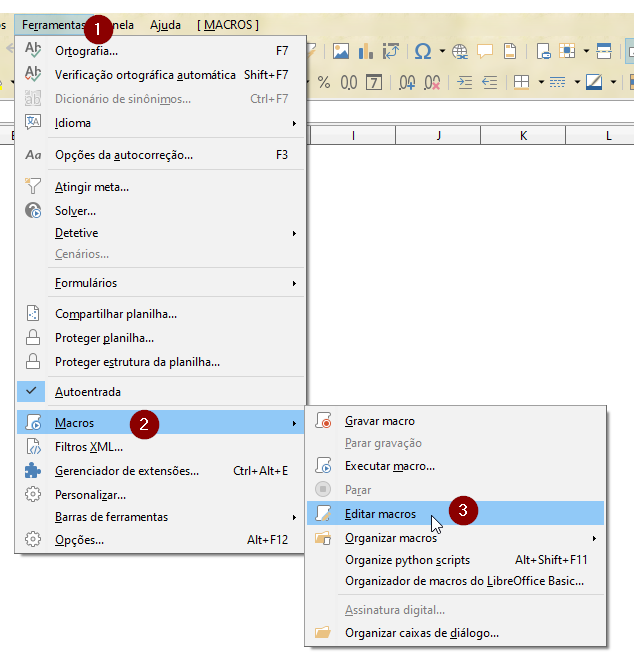Insert comment using speech bubble icon
Screen dimensions: 634x668
tap(485, 51)
